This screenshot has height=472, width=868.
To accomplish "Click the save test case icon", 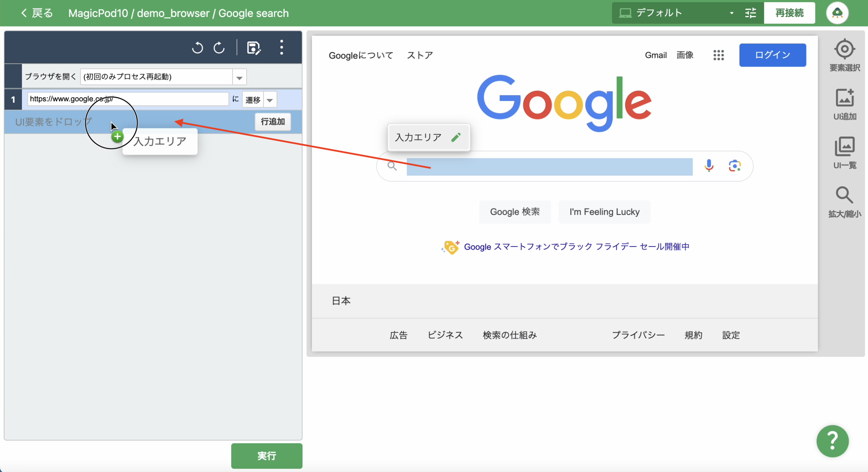I will coord(254,48).
